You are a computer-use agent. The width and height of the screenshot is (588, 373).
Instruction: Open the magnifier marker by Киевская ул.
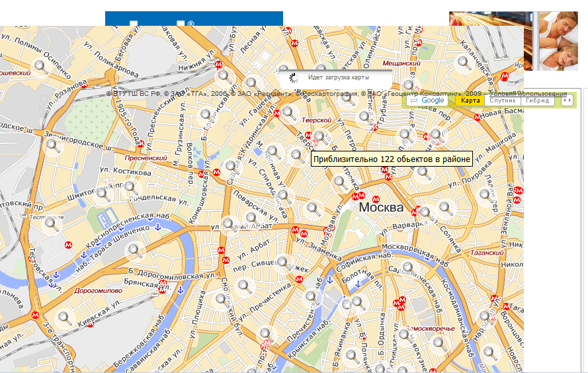click(65, 318)
